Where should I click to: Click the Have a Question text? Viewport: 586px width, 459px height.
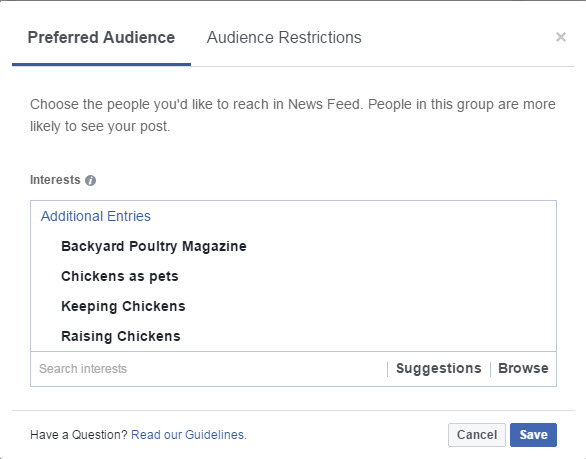[x=79, y=435]
